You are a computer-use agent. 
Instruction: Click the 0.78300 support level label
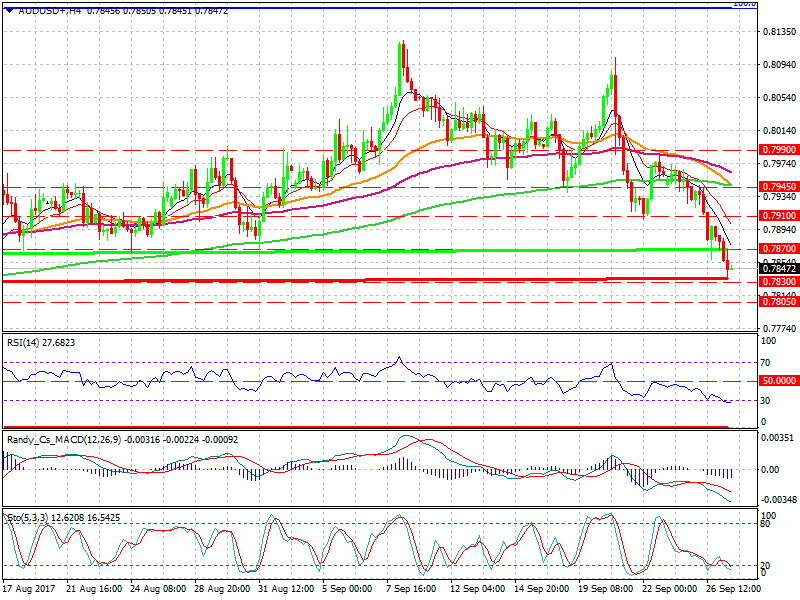click(776, 282)
